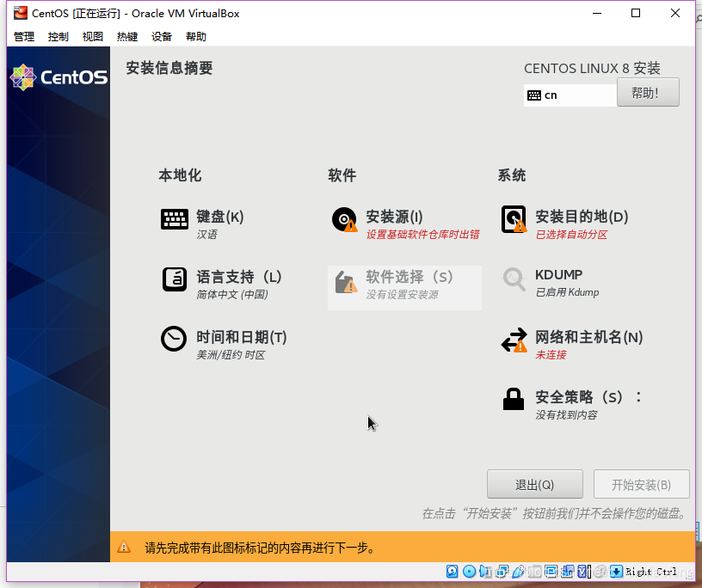The image size is (702, 588).
Task: Click the 本地化 section heading
Action: tap(180, 175)
